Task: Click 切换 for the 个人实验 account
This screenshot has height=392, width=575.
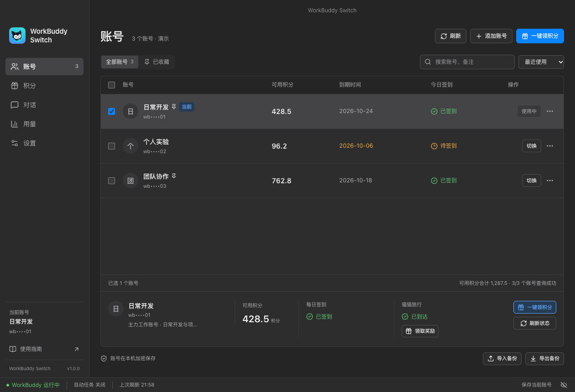Action: coord(532,146)
